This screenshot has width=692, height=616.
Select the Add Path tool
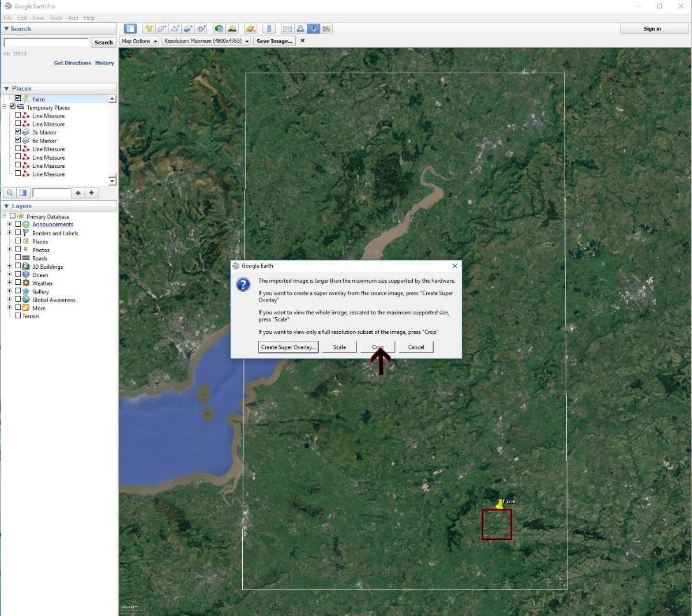[x=175, y=29]
